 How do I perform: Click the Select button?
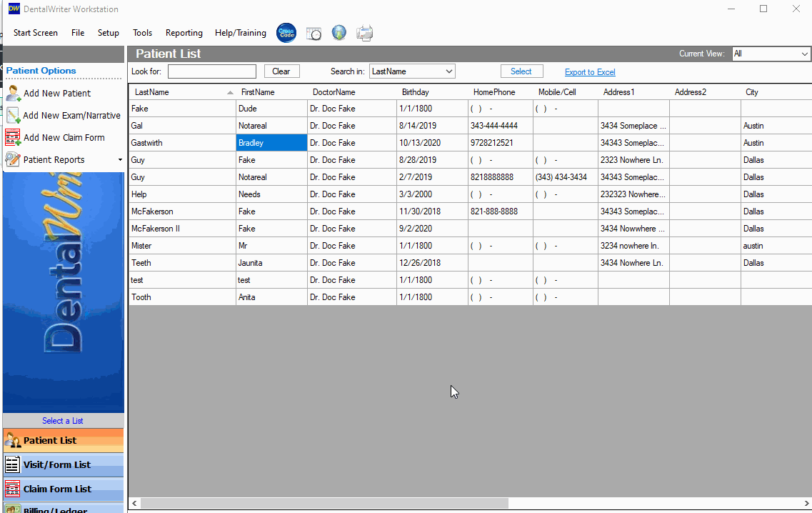coord(521,71)
